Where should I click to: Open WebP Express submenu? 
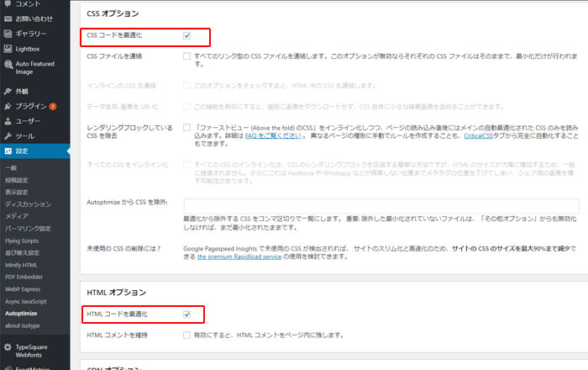click(x=23, y=289)
